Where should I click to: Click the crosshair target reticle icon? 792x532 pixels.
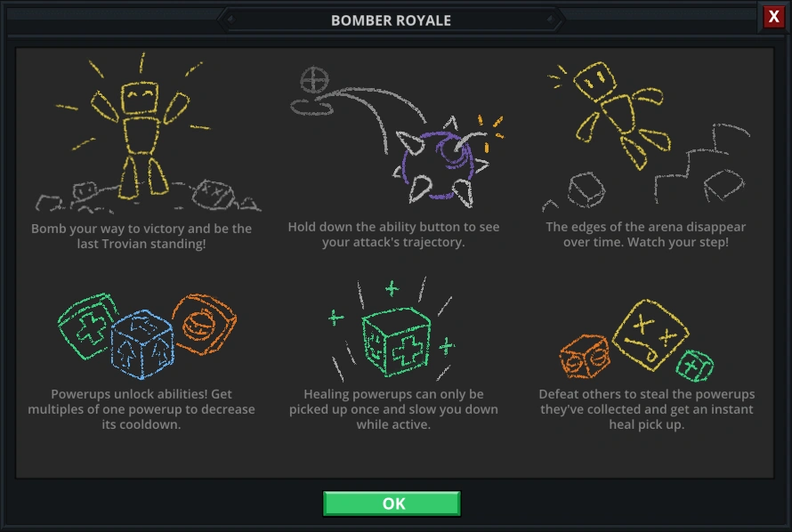tap(313, 81)
